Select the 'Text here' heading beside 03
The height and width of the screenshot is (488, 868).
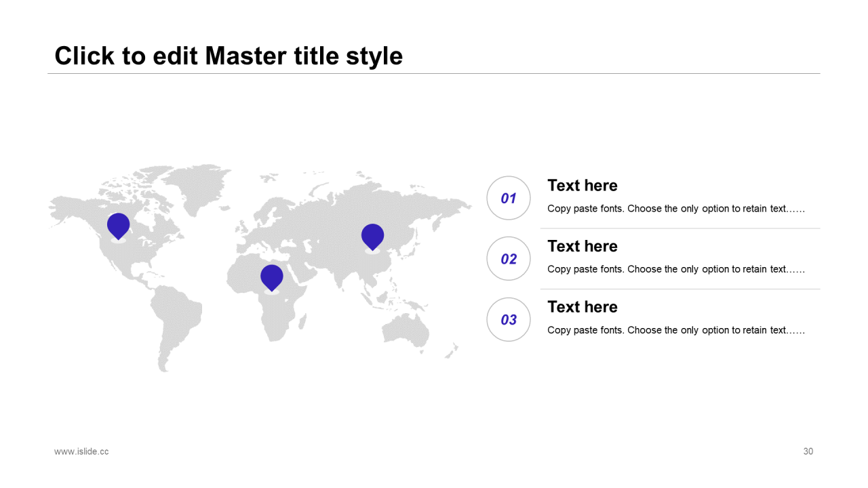pyautogui.click(x=583, y=307)
